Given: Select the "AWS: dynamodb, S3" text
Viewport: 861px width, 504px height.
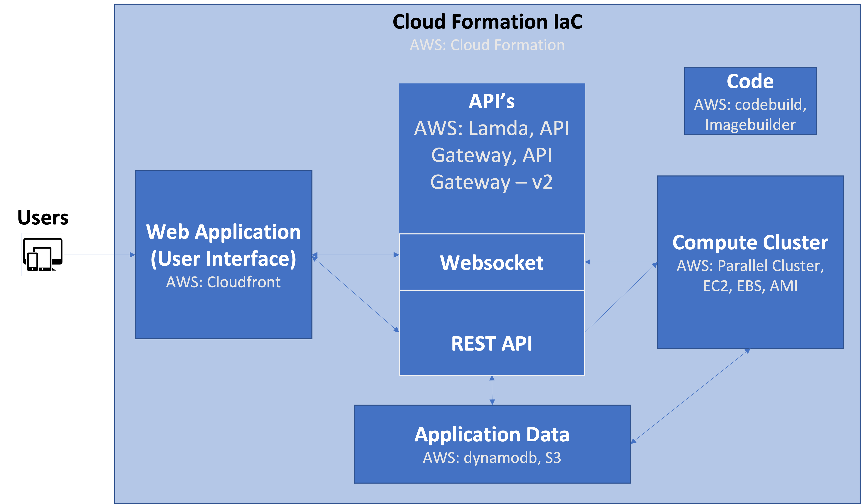Looking at the screenshot, I should pos(492,458).
